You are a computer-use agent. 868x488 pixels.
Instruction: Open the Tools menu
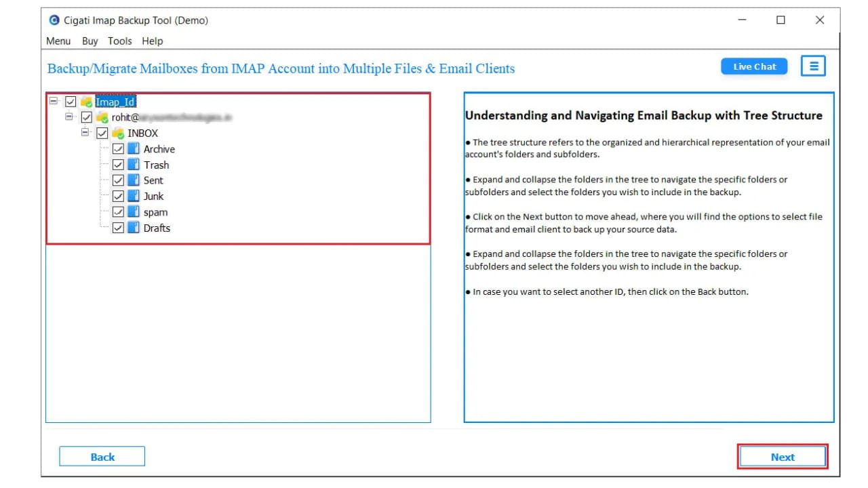point(120,41)
